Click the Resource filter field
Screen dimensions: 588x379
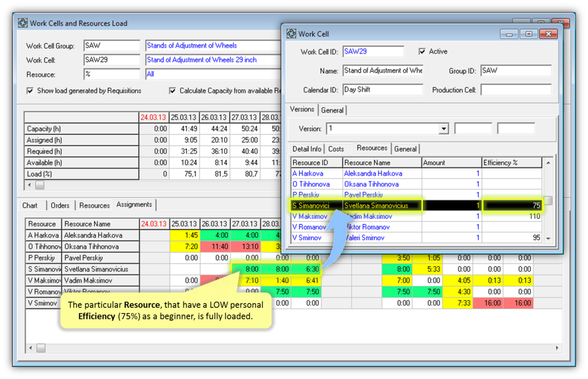[112, 74]
